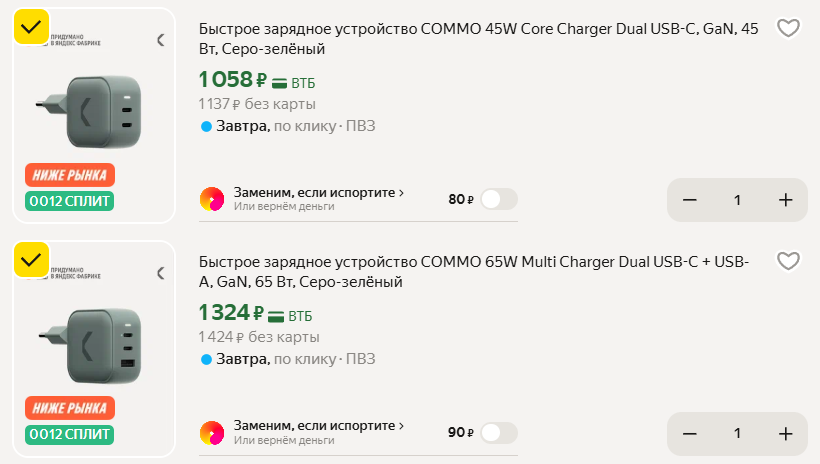Click the colorful protection service icon for the 65W charger
This screenshot has height=464, width=820.
point(212,433)
